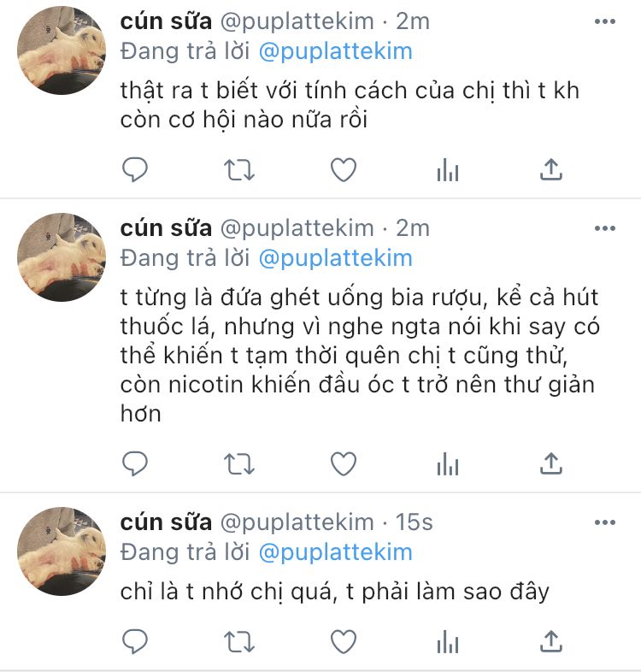The image size is (641, 672).
Task: View analytics of the nicotin tweet
Action: pos(448,463)
